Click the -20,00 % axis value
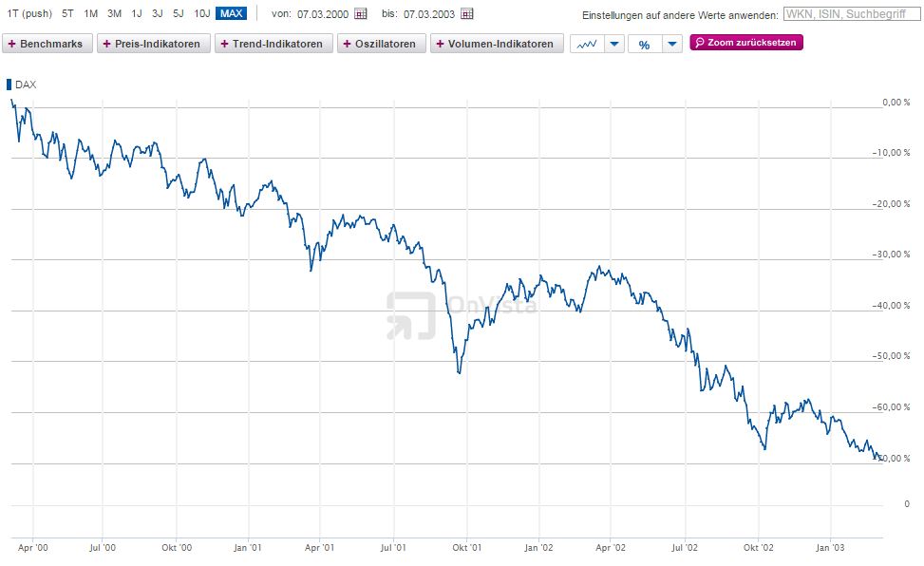Screen dimensions: 924x566 891,204
